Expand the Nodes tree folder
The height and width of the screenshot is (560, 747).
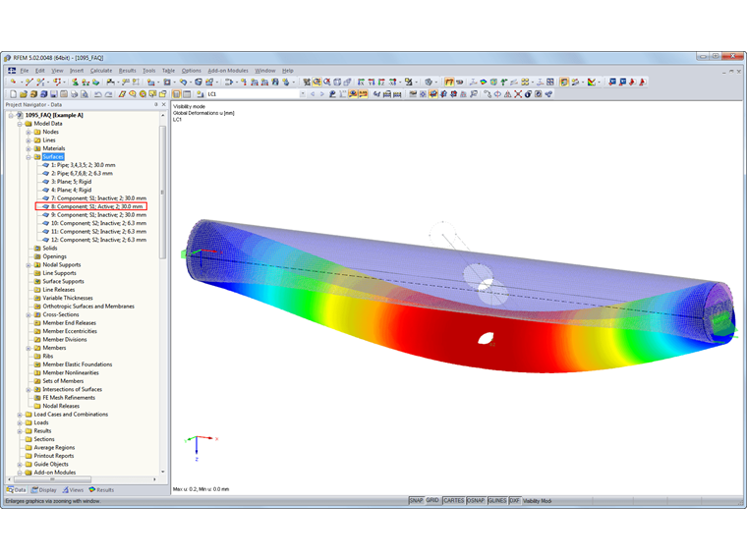tap(29, 132)
